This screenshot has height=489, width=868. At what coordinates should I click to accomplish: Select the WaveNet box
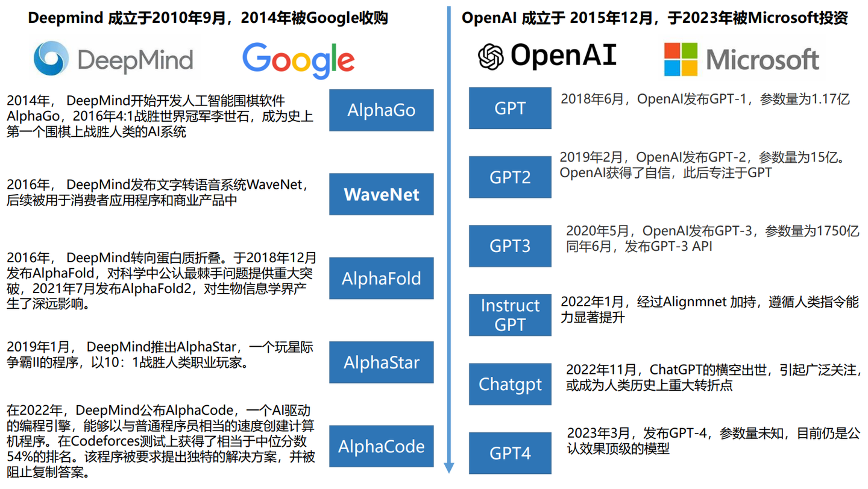point(381,194)
